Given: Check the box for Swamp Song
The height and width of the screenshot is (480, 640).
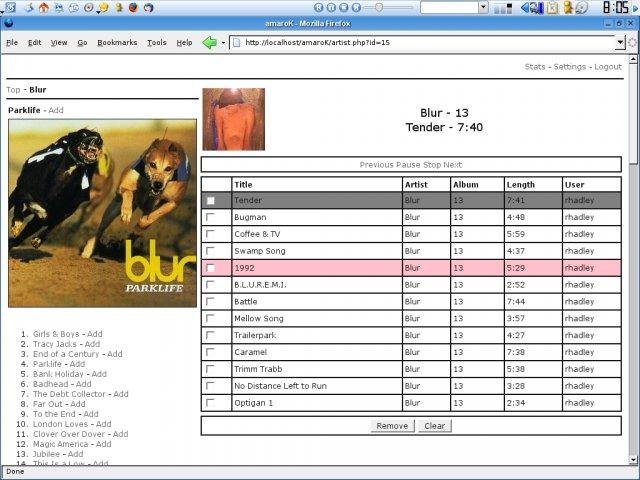Looking at the screenshot, I should coord(210,251).
